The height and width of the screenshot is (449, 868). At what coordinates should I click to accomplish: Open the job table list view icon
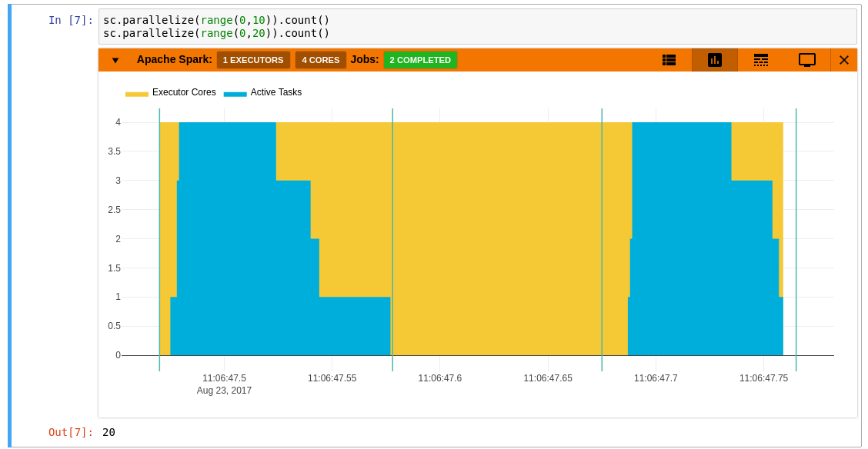[669, 60]
